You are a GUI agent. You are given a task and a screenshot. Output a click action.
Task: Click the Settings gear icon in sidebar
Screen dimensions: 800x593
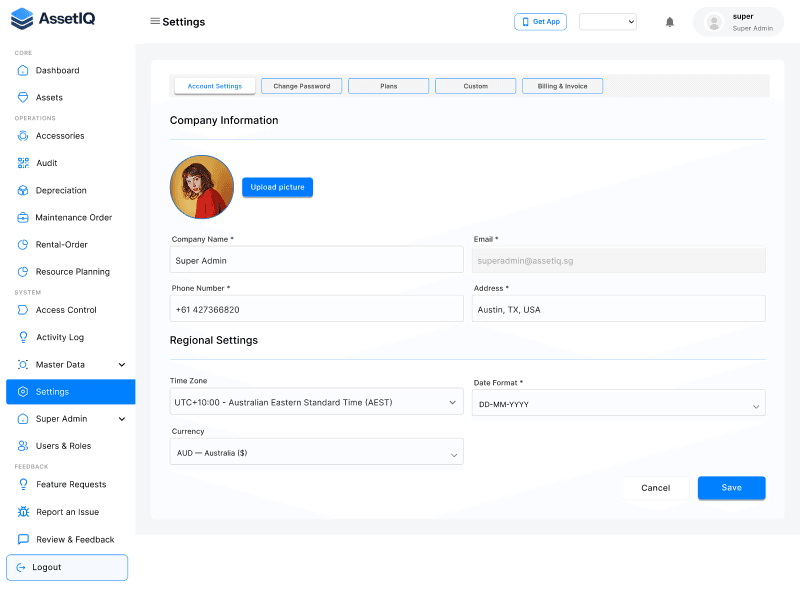click(x=23, y=391)
